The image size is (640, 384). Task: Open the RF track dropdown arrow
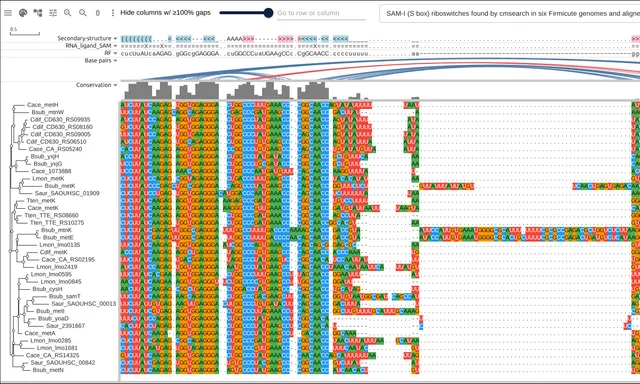[x=116, y=53]
